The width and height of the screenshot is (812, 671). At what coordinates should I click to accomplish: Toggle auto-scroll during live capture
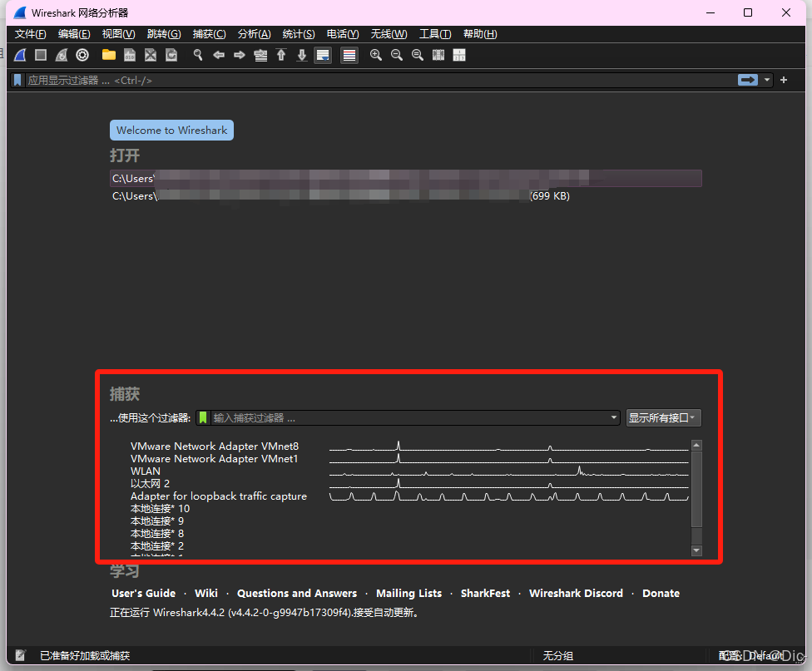(x=323, y=55)
